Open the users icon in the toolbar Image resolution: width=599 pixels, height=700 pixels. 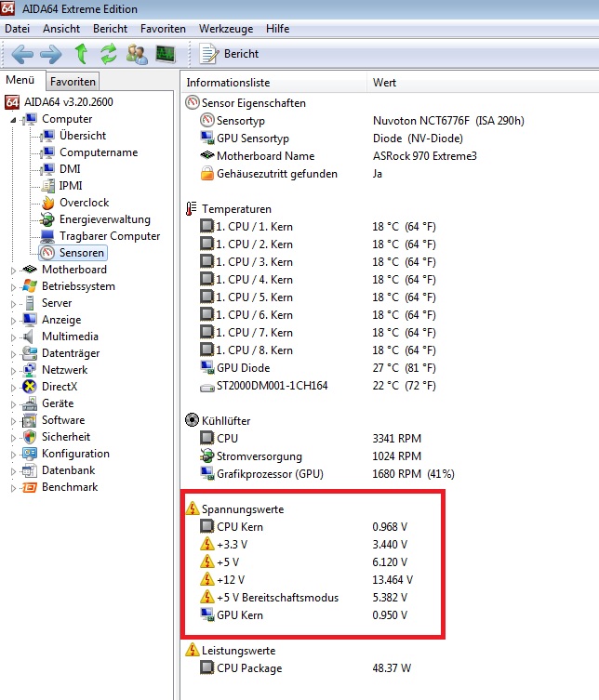click(137, 54)
